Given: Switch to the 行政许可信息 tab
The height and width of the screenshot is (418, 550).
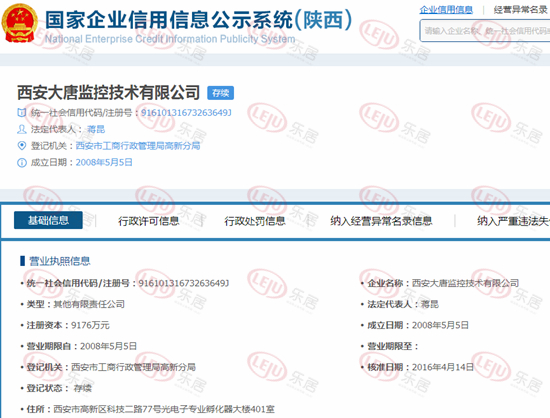Looking at the screenshot, I should (149, 221).
